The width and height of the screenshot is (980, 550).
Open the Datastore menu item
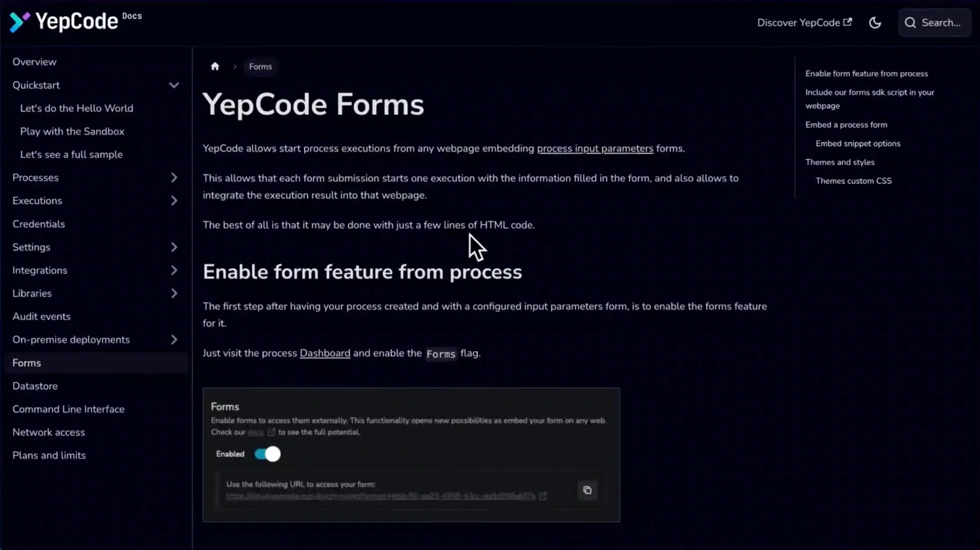point(35,386)
